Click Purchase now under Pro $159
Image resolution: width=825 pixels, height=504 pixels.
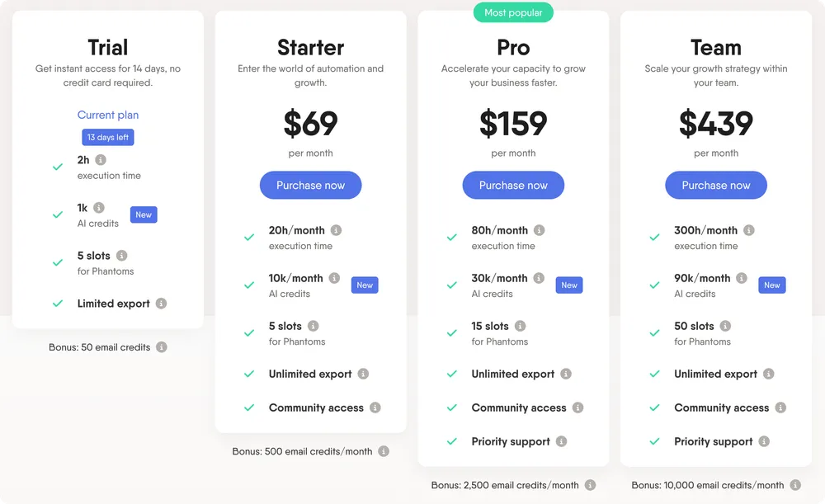tap(513, 186)
